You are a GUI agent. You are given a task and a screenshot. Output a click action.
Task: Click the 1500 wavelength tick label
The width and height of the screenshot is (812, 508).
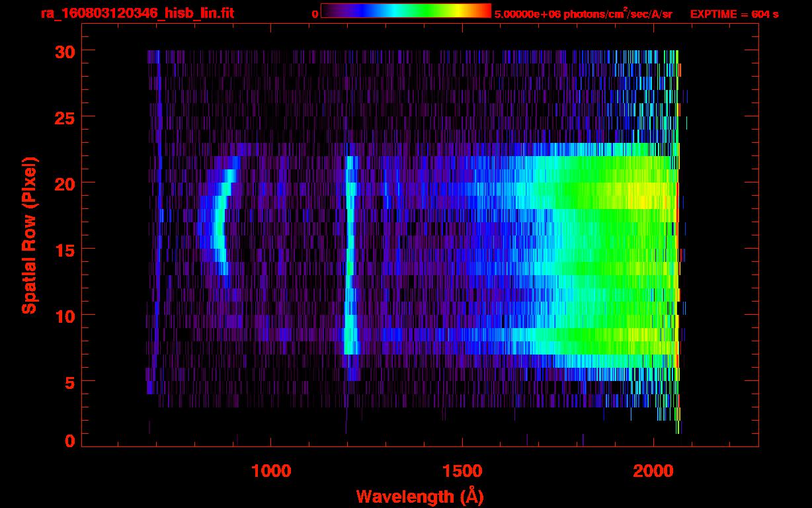(462, 470)
